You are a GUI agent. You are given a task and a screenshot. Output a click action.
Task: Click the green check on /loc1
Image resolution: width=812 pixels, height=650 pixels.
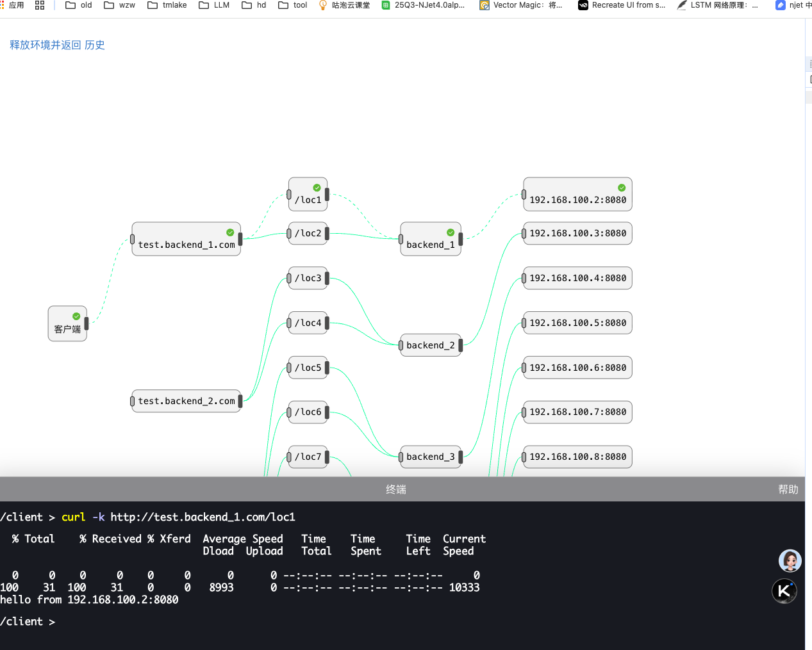[x=317, y=188]
